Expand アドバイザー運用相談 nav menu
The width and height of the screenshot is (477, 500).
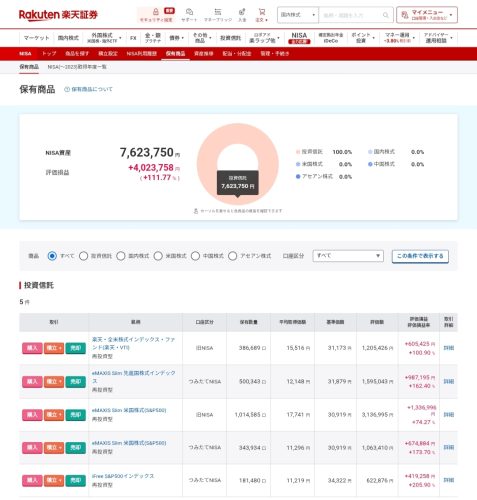tap(438, 38)
